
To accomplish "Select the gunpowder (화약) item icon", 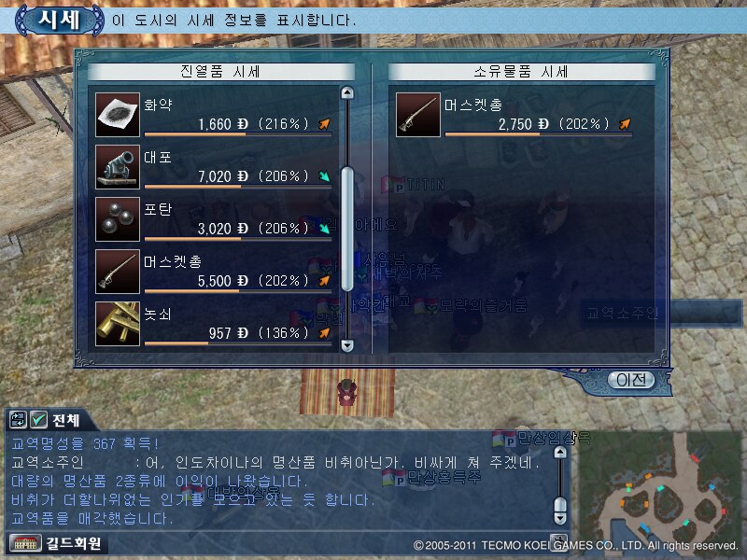I will pos(118,115).
